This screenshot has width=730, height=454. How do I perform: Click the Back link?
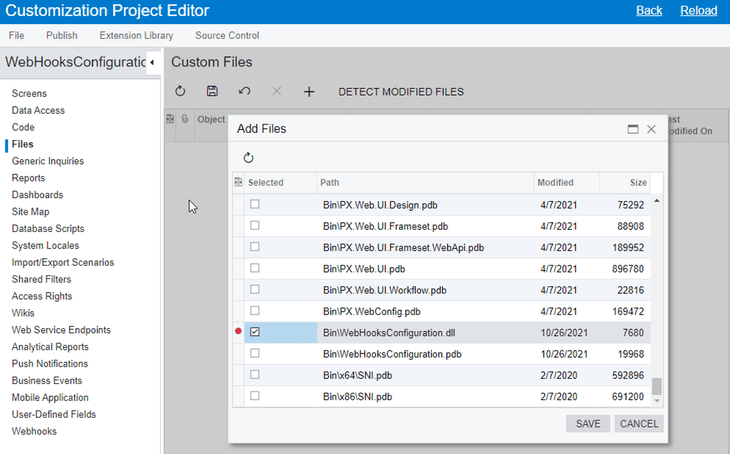coord(649,11)
